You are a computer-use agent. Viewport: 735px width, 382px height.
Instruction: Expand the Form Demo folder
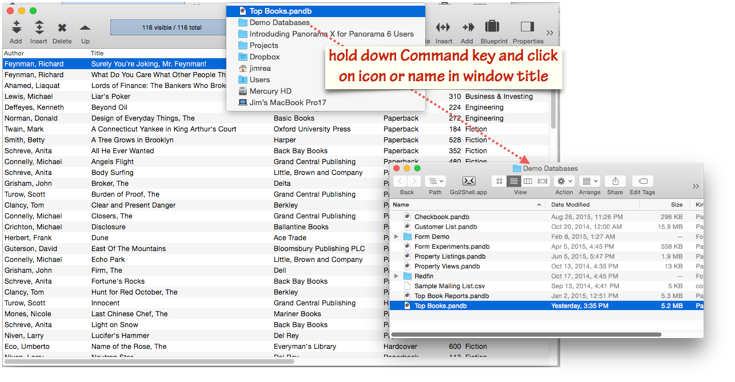pyautogui.click(x=396, y=237)
